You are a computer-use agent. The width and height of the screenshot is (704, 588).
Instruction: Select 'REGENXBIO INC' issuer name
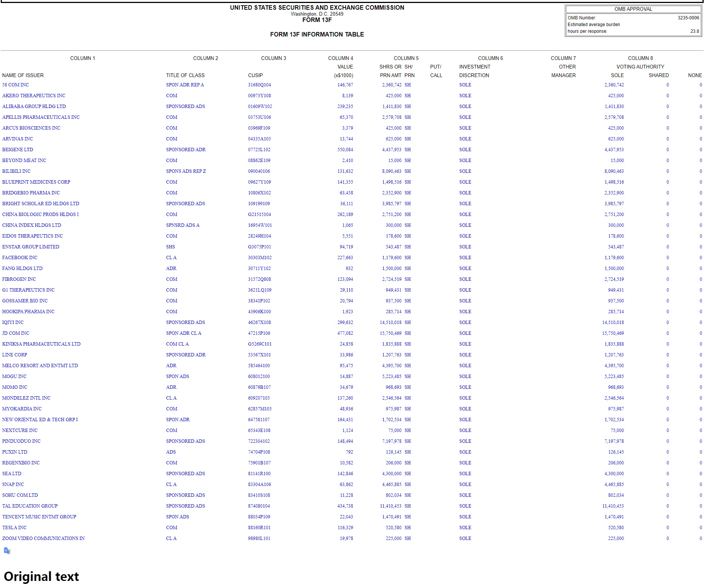point(21,463)
